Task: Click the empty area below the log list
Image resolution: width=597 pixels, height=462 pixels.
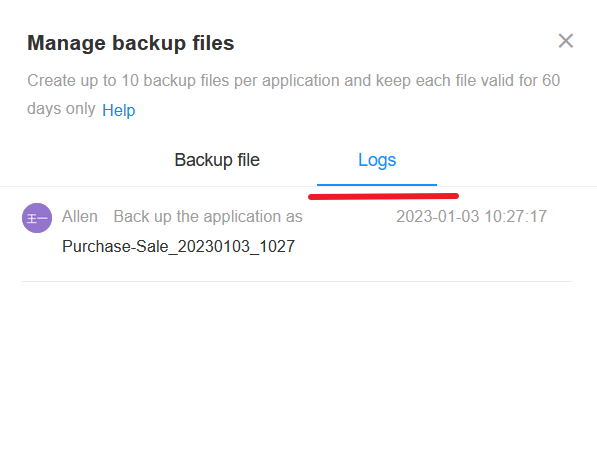Action: tap(297, 371)
